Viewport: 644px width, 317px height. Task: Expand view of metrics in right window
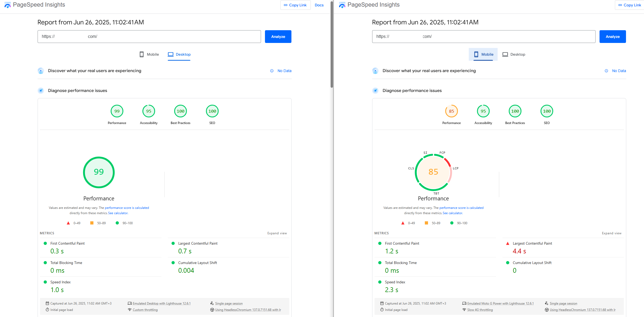point(611,233)
